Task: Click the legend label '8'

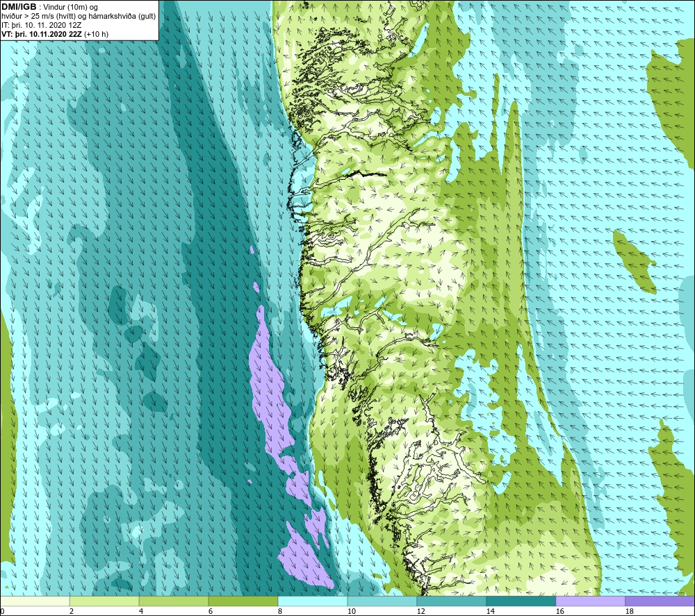Action: pos(279,611)
